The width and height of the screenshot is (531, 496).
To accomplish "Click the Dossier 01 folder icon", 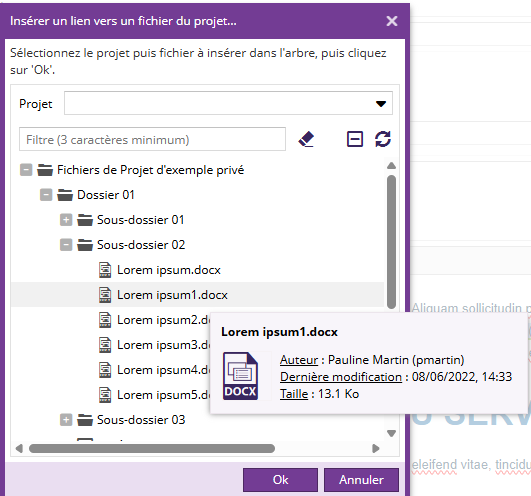I will click(65, 195).
